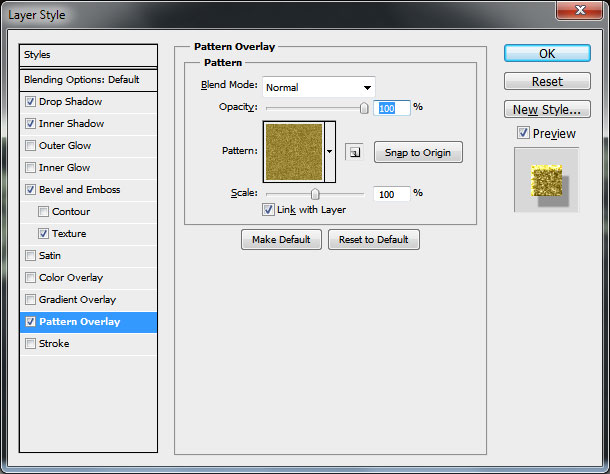Open the Styles section in list
Viewport: 610px width, 474px height.
tap(88, 55)
